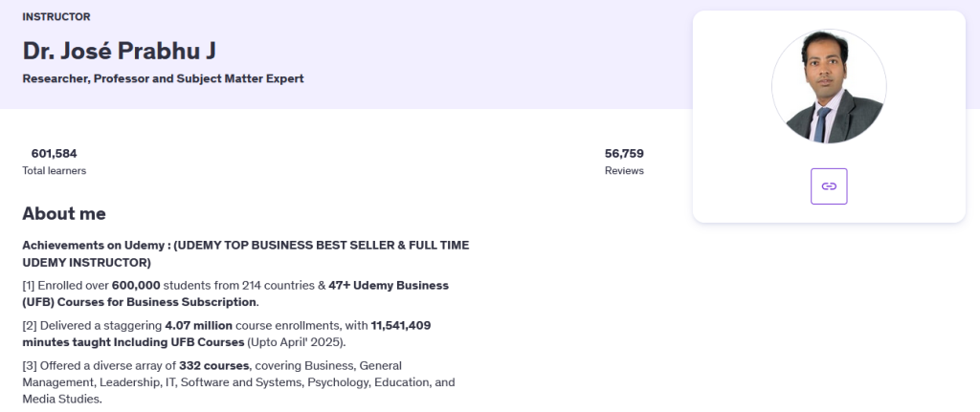
Task: Click the bold 332 courses text
Action: [214, 365]
